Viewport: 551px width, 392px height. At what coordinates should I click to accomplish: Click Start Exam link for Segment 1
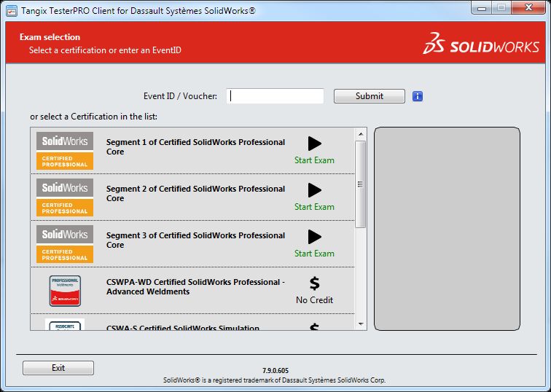tap(315, 160)
